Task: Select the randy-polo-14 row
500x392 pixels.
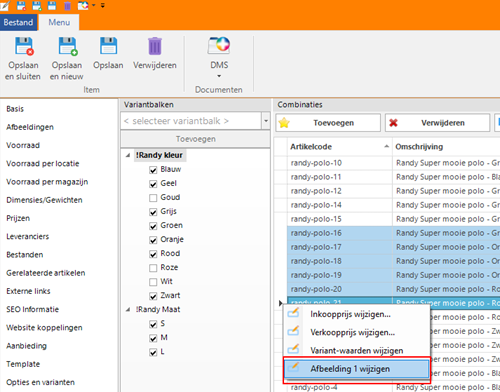Action: [x=387, y=205]
